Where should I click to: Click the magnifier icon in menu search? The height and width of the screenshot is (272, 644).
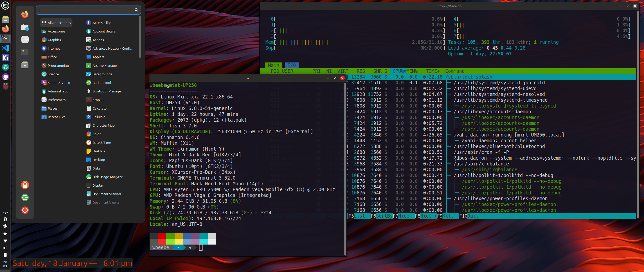pyautogui.click(x=136, y=10)
